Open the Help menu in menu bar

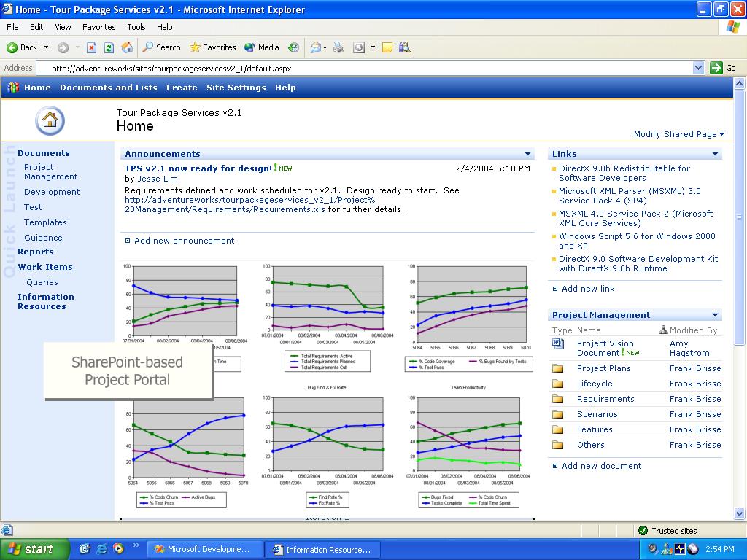pos(164,27)
